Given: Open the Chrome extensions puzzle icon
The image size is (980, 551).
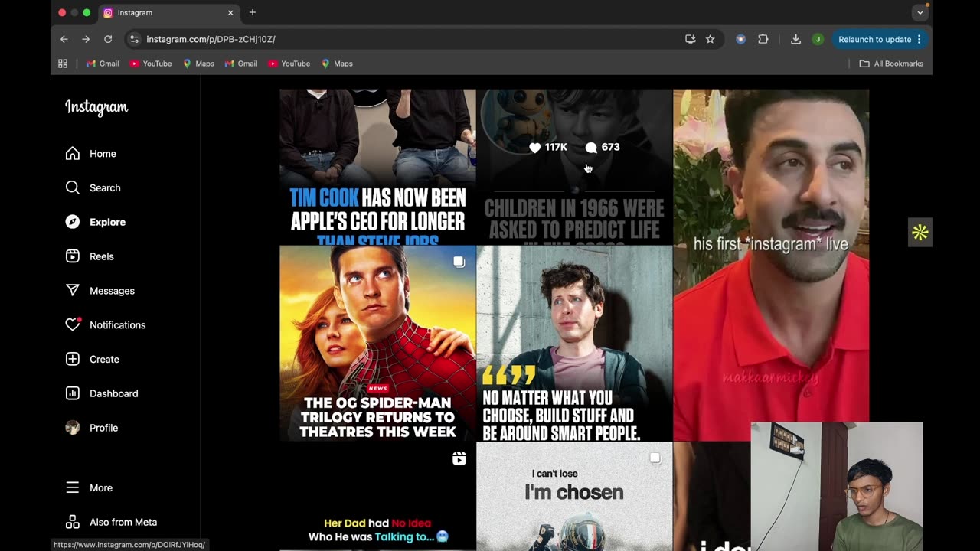Looking at the screenshot, I should [763, 39].
